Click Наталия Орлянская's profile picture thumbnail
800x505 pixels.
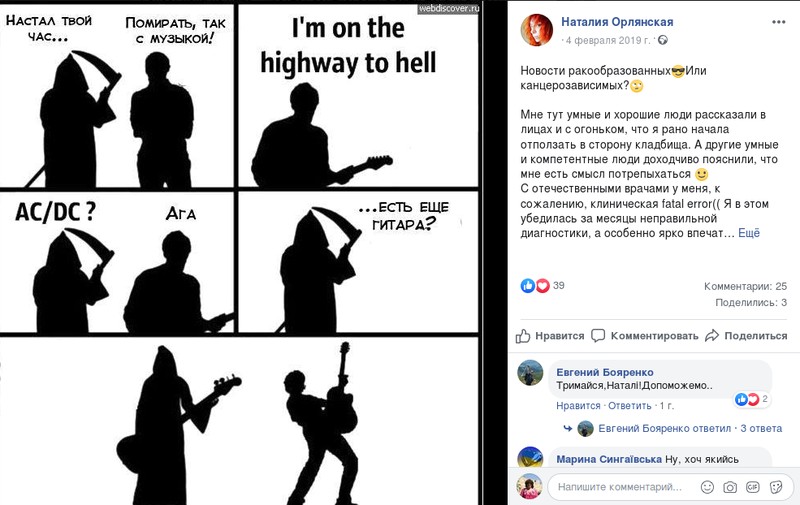536,30
